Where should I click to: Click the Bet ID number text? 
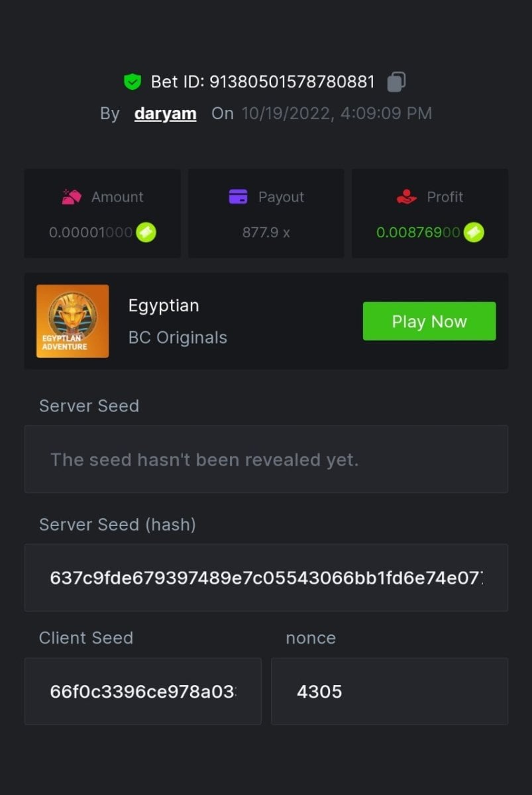[x=292, y=82]
